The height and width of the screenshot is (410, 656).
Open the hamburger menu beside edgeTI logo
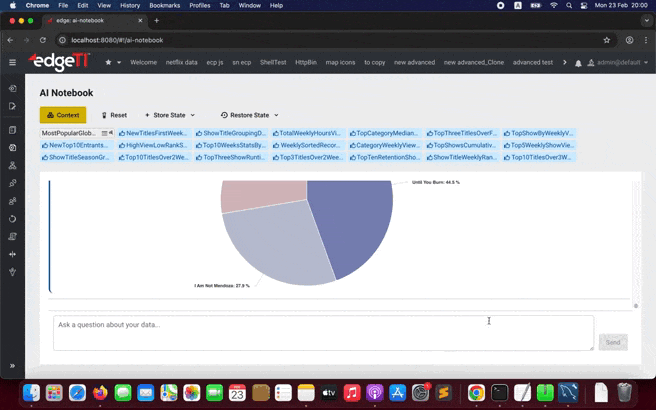click(x=13, y=62)
